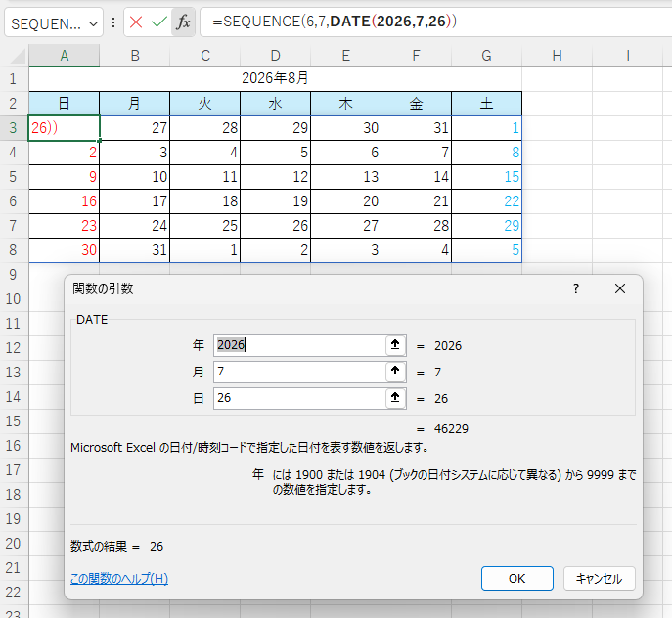Select column E header
672x618 pixels.
(x=345, y=56)
